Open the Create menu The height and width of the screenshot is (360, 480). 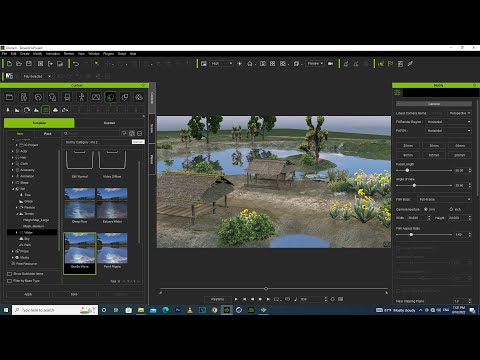[x=25, y=54]
